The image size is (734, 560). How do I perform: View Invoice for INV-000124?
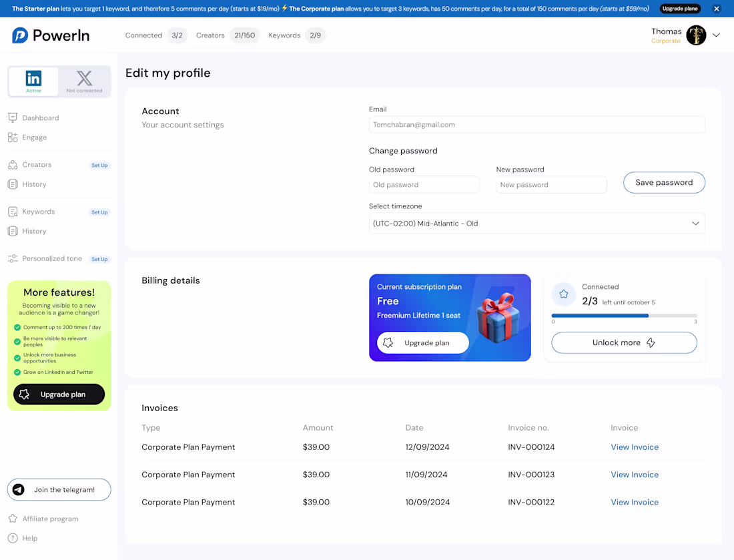pyautogui.click(x=635, y=447)
